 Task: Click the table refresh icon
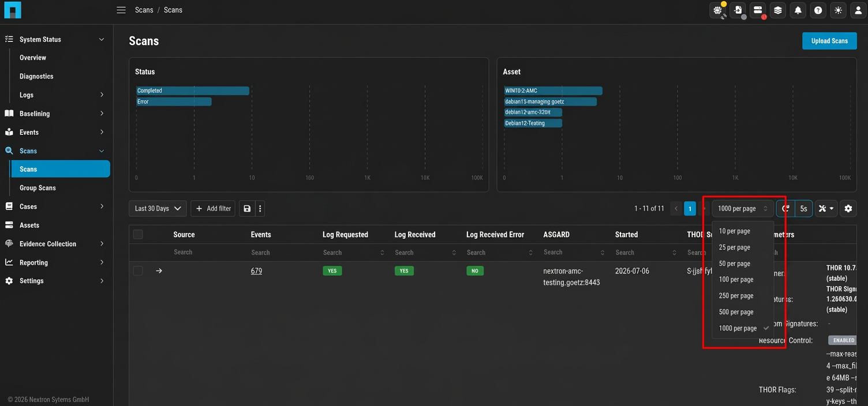click(x=785, y=208)
